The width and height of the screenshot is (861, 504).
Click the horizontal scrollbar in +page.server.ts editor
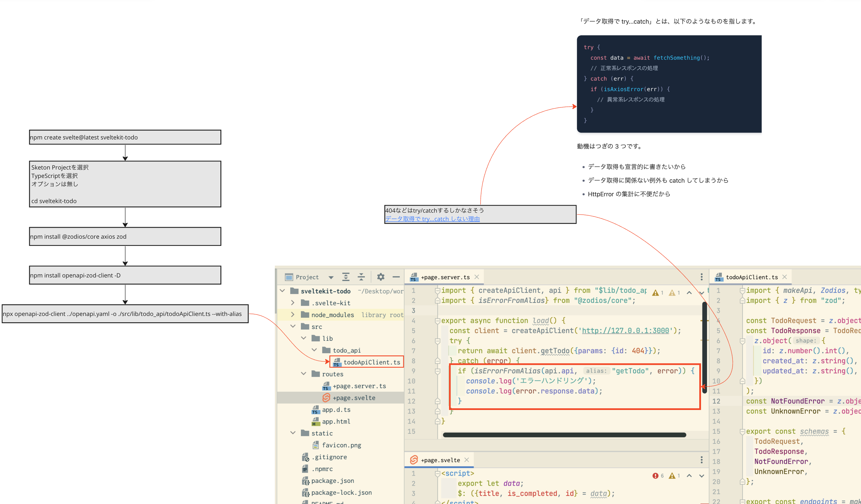coord(564,435)
